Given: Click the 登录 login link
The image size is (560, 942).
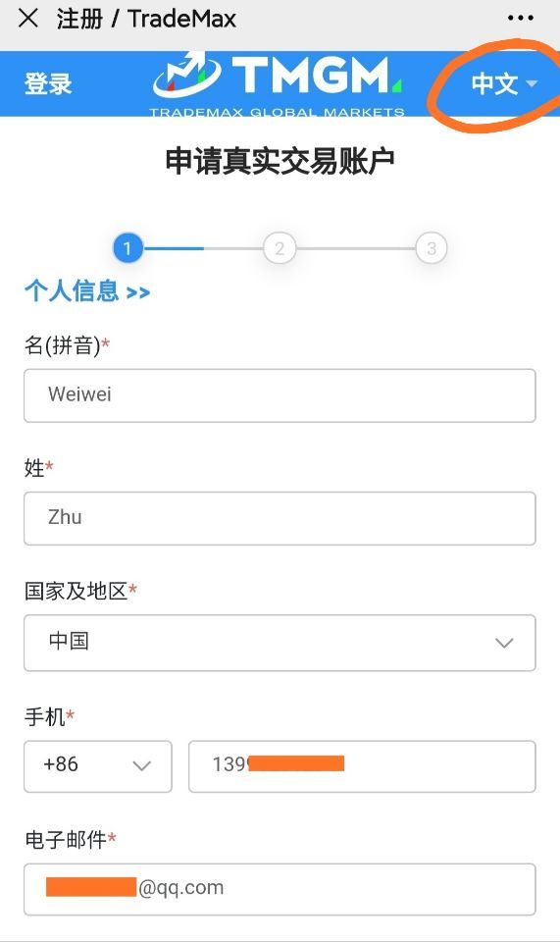Looking at the screenshot, I should 48,83.
